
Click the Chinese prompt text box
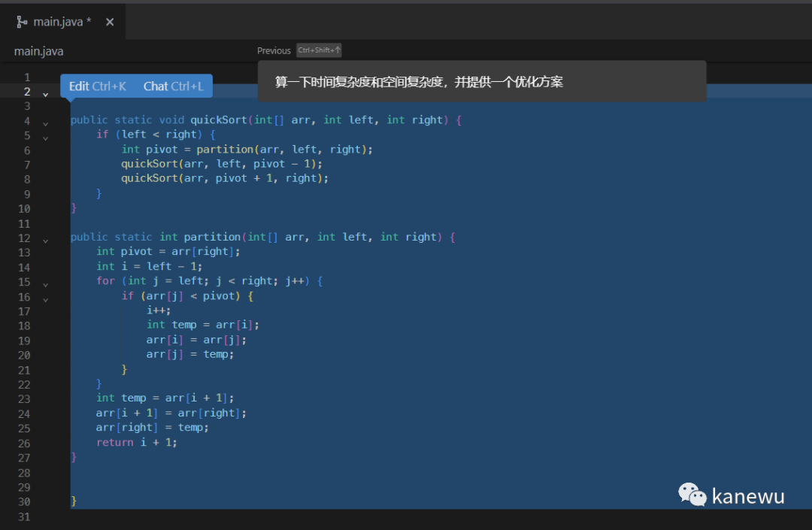[x=481, y=82]
